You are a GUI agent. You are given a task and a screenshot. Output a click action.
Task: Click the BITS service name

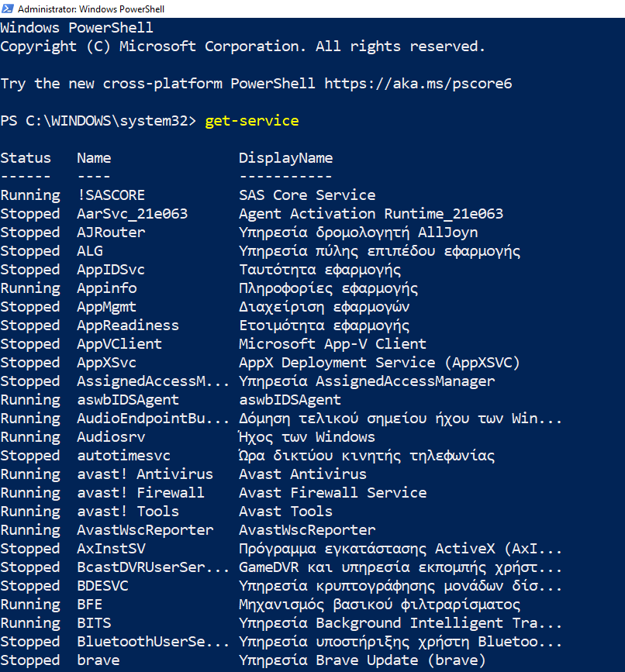click(x=94, y=623)
